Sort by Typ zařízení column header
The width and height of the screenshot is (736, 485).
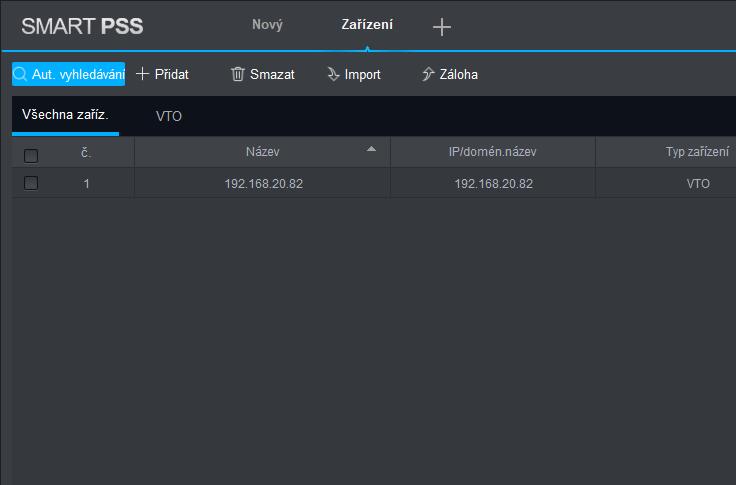click(697, 152)
